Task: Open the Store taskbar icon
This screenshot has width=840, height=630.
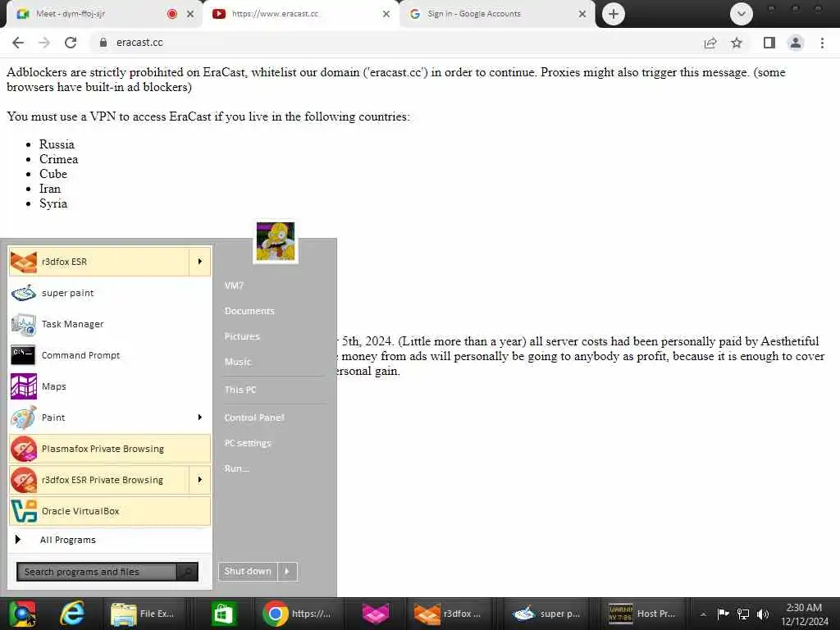Action: 223,614
